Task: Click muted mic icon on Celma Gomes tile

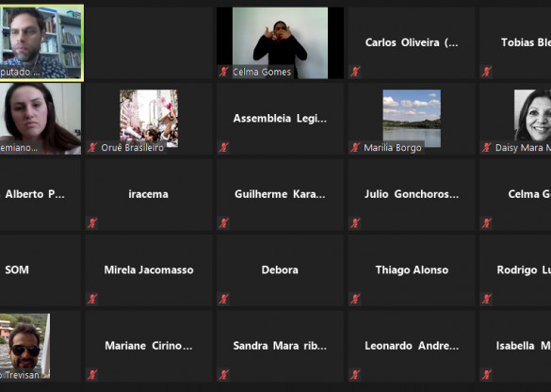Action: click(224, 72)
